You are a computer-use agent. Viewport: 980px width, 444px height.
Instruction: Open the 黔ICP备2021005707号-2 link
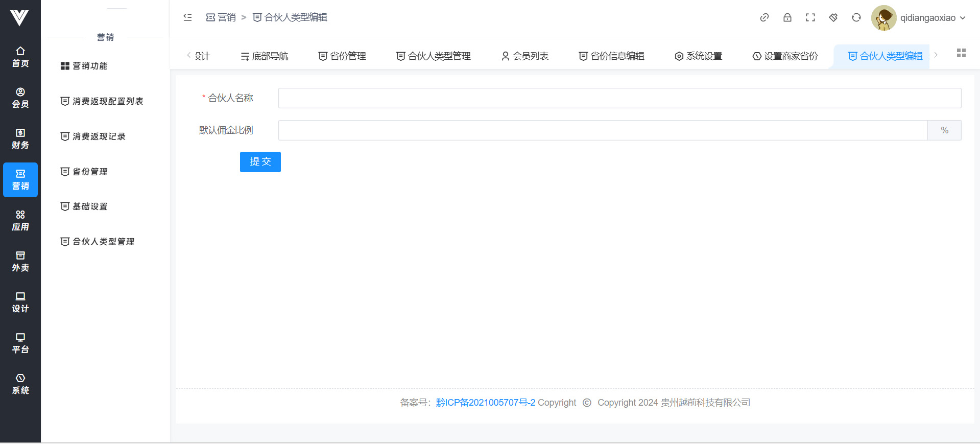tap(485, 403)
